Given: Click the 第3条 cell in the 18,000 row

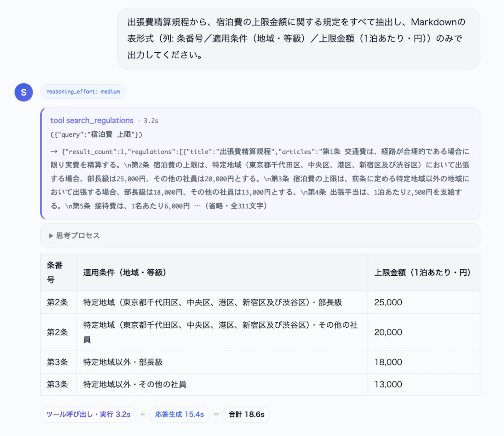Looking at the screenshot, I should pyautogui.click(x=59, y=362).
